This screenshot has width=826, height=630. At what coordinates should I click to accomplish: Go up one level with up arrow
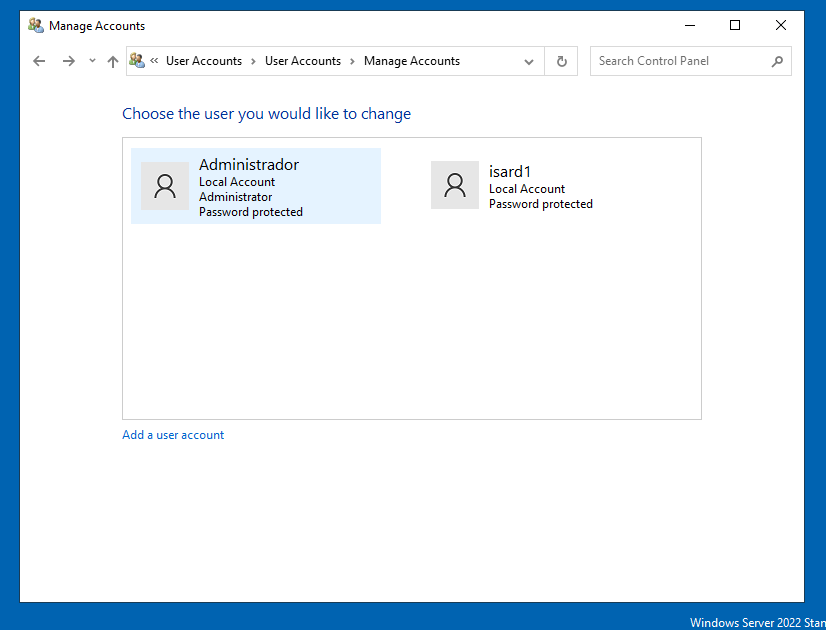pos(113,61)
